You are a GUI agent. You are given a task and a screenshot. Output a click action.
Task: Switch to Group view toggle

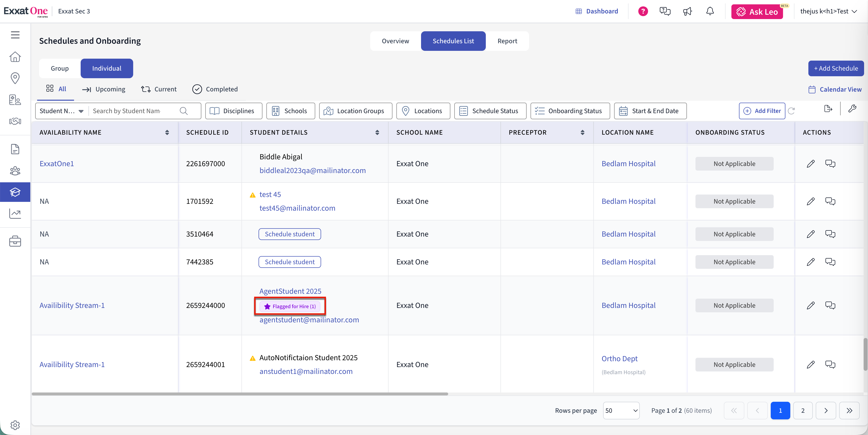pyautogui.click(x=60, y=68)
